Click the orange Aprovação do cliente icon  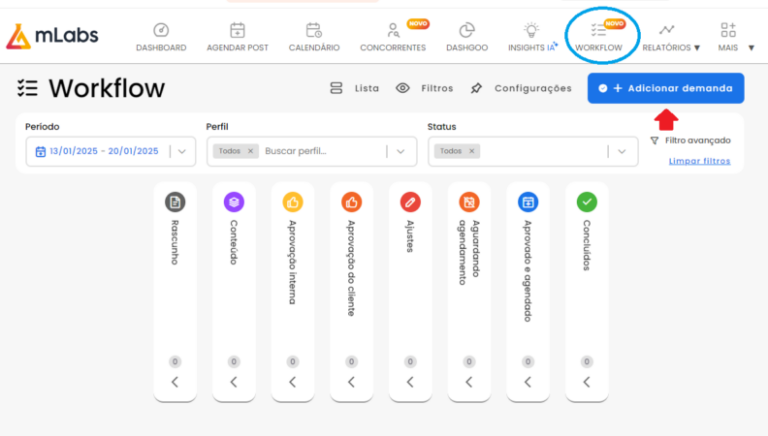(x=351, y=202)
